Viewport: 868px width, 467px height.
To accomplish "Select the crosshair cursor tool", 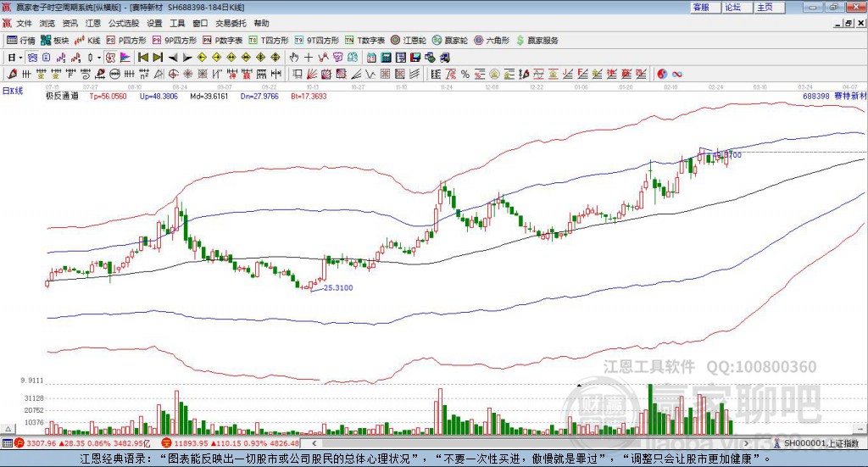I will 309,58.
